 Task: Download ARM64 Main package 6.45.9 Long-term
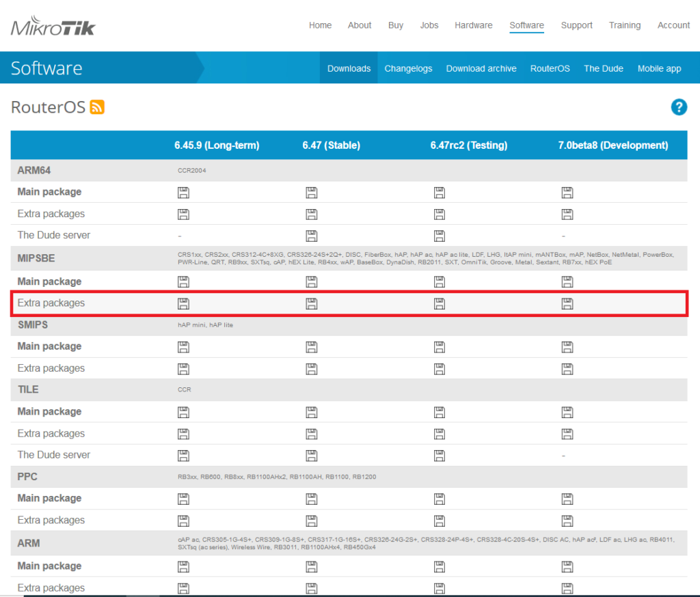(x=183, y=193)
